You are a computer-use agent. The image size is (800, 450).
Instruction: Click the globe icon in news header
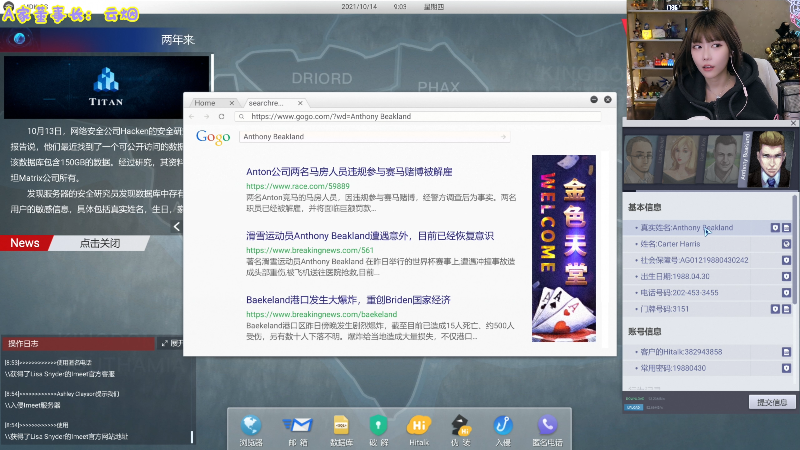[19, 39]
